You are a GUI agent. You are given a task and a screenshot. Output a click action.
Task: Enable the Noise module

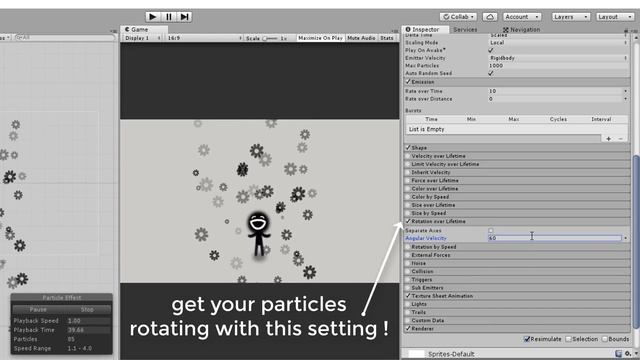click(x=408, y=263)
